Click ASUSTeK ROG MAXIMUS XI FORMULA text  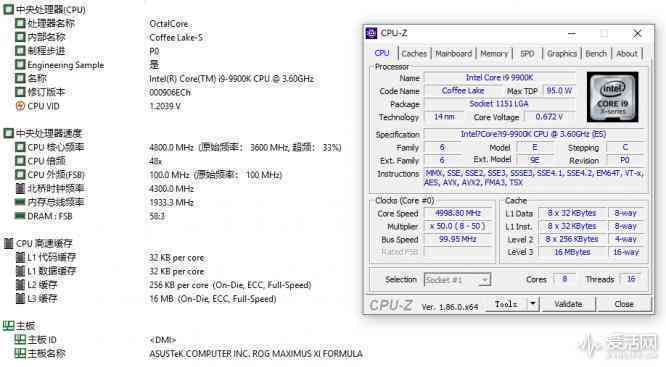click(x=256, y=353)
